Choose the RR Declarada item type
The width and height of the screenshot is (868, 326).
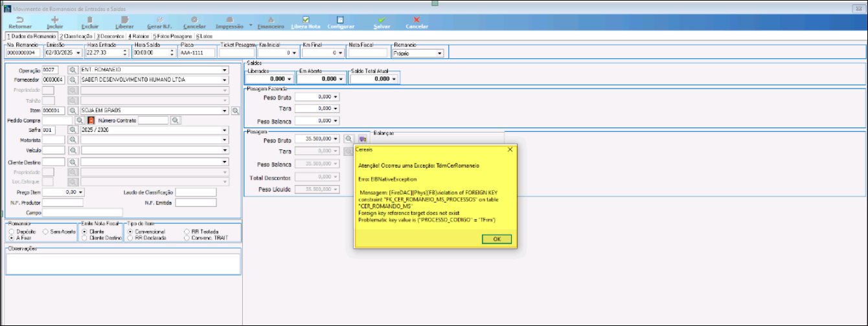tap(130, 238)
